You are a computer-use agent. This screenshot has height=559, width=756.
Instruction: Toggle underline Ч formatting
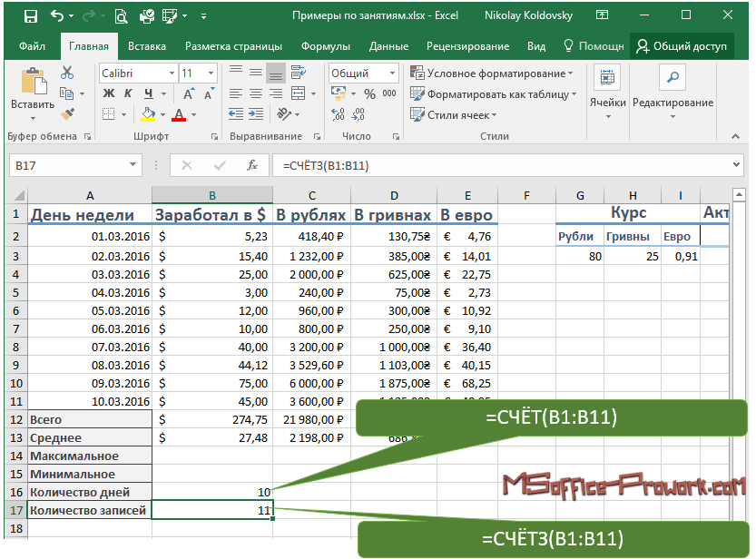[149, 93]
